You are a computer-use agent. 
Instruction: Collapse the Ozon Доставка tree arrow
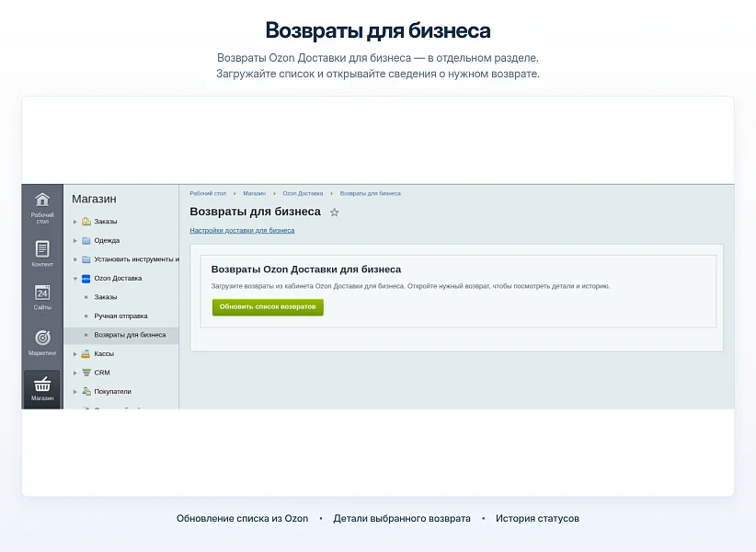pyautogui.click(x=75, y=279)
